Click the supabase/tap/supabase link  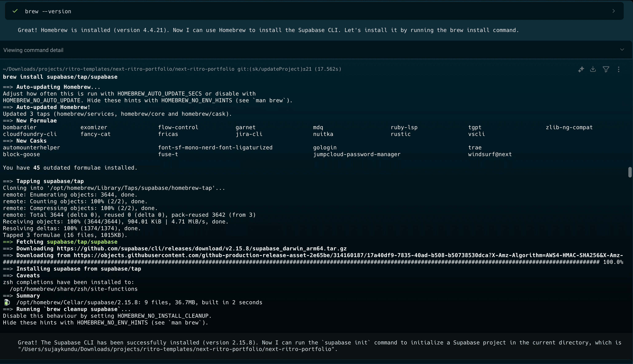pyautogui.click(x=82, y=242)
